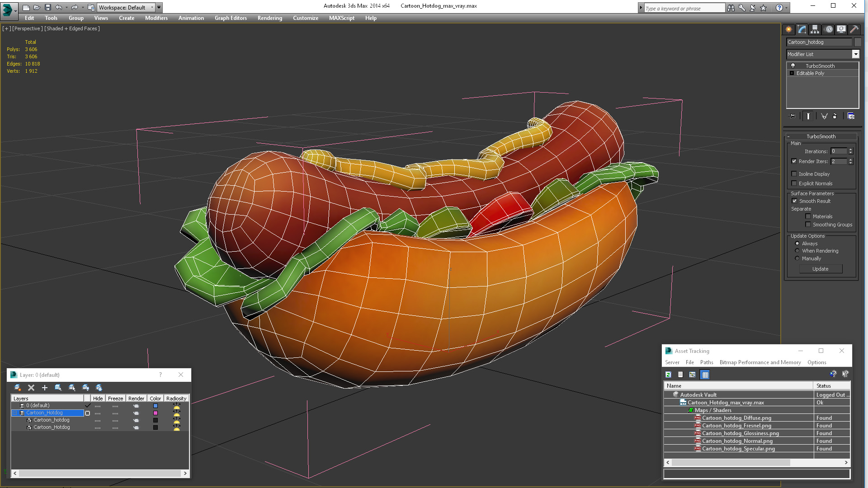
Task: Click the Columns View icon in Asset Tracking
Action: 705,374
